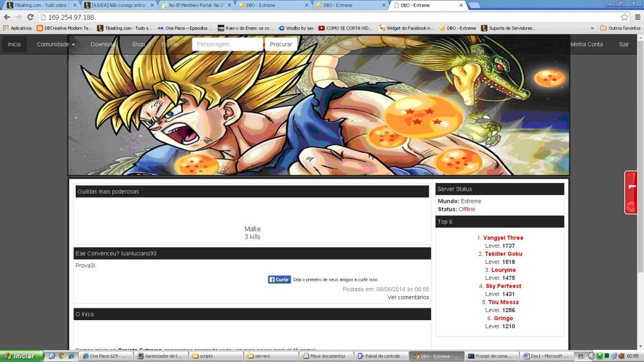Viewport: 644px width, 362px height.
Task: Open the Widget do Facebook bookmark
Action: point(406,28)
